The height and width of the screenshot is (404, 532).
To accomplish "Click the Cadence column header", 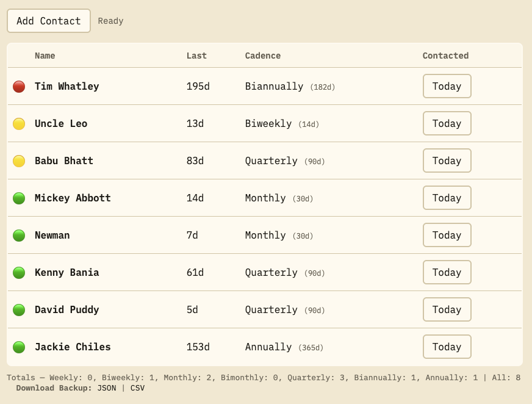I will click(262, 56).
